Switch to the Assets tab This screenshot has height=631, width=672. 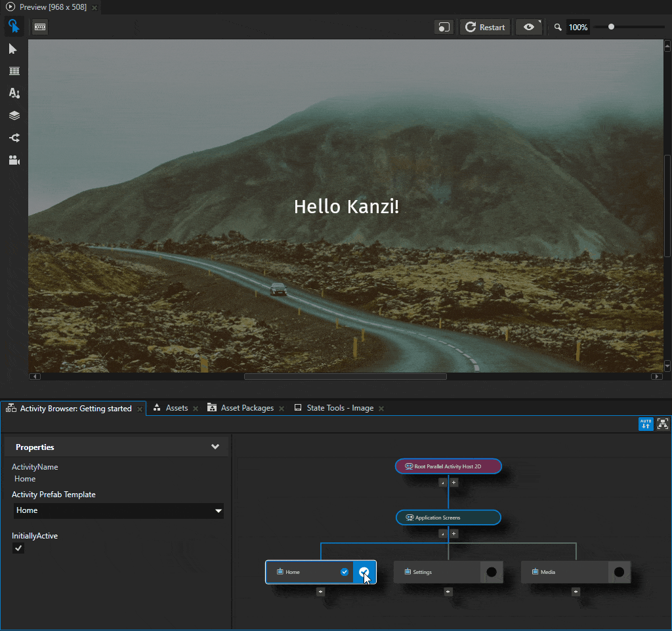(x=175, y=407)
